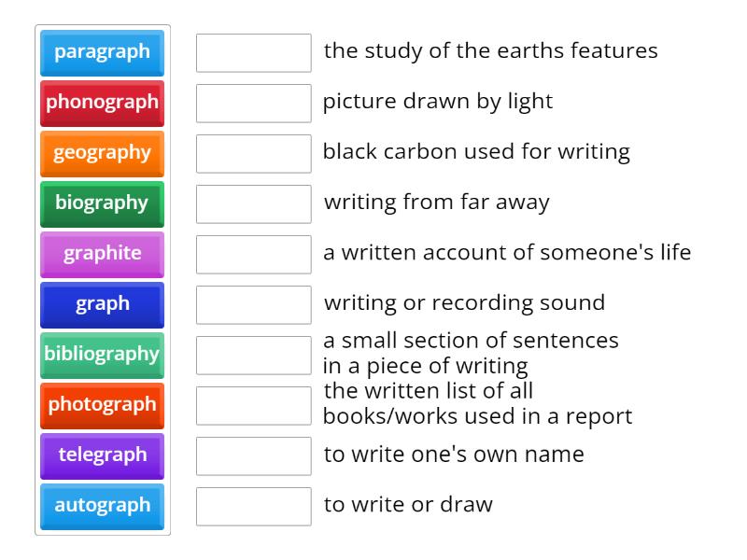747x560 pixels.
Task: Select the biography word tile
Action: click(x=101, y=204)
